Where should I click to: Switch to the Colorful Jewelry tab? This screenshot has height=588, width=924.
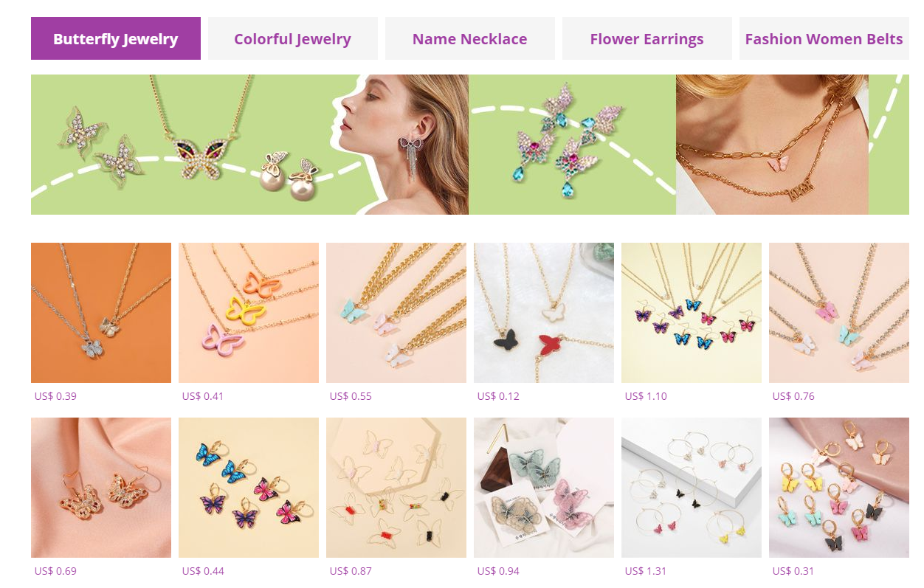coord(293,38)
